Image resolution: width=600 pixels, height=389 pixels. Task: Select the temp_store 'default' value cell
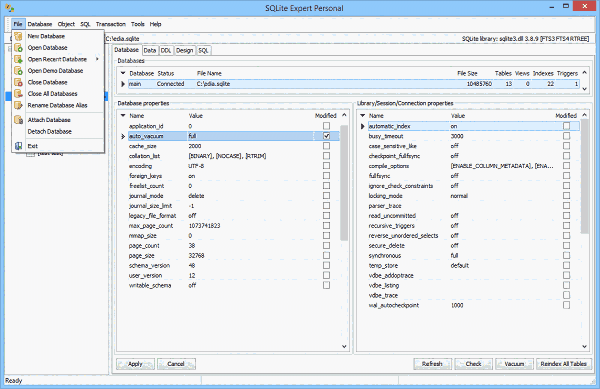501,265
